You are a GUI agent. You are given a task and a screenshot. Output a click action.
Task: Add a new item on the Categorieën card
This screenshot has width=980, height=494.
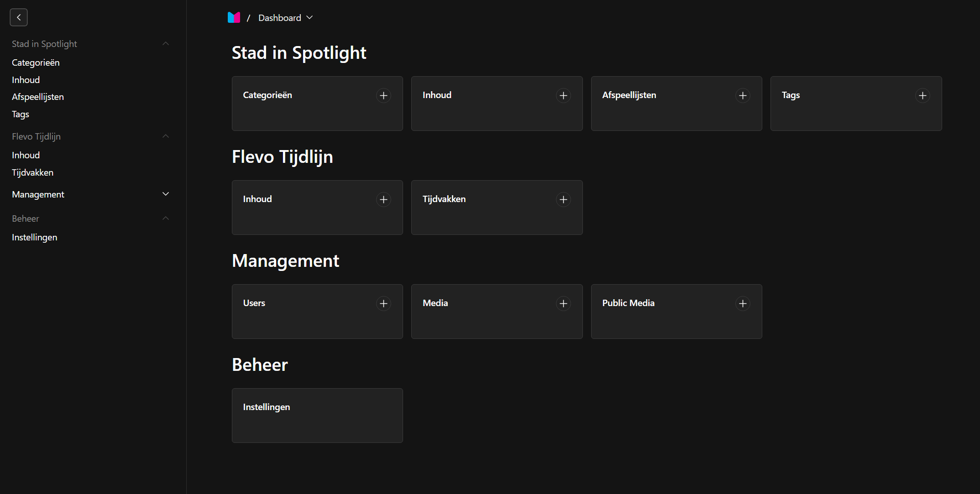click(383, 95)
